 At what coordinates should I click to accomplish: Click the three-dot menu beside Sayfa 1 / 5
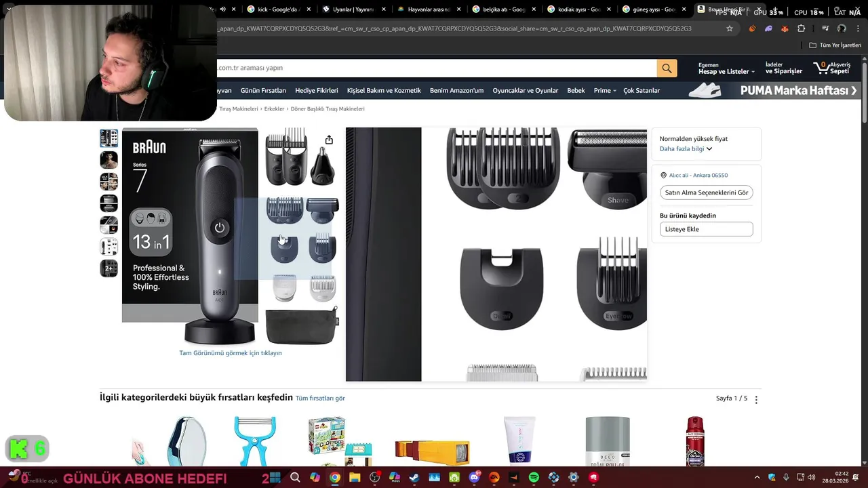(x=756, y=399)
